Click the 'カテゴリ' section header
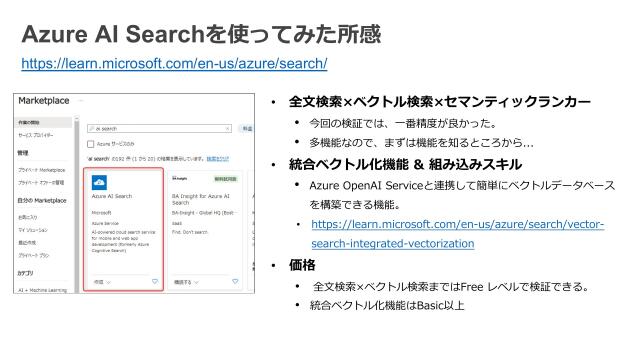The image size is (640, 360). (x=25, y=273)
